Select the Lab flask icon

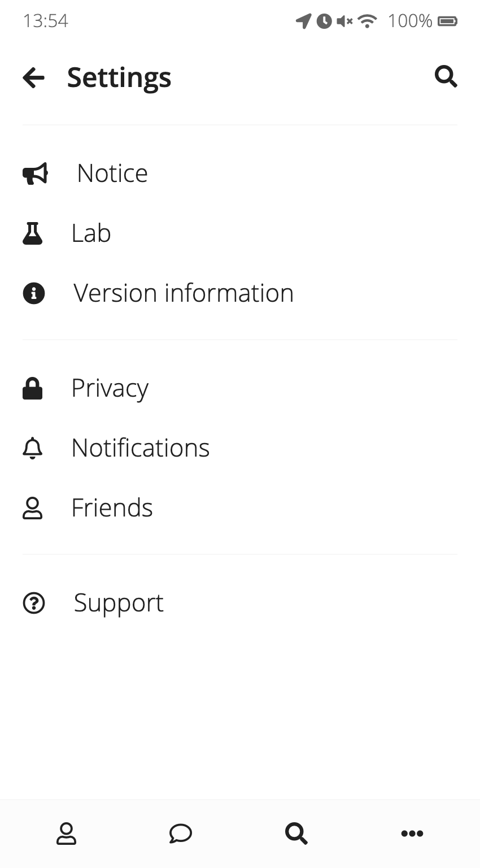33,233
